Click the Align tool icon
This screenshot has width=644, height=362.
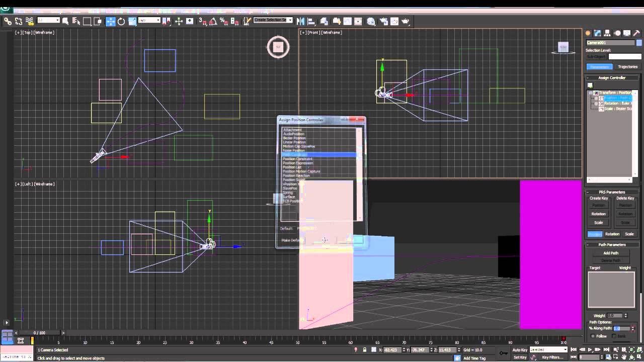point(311,21)
